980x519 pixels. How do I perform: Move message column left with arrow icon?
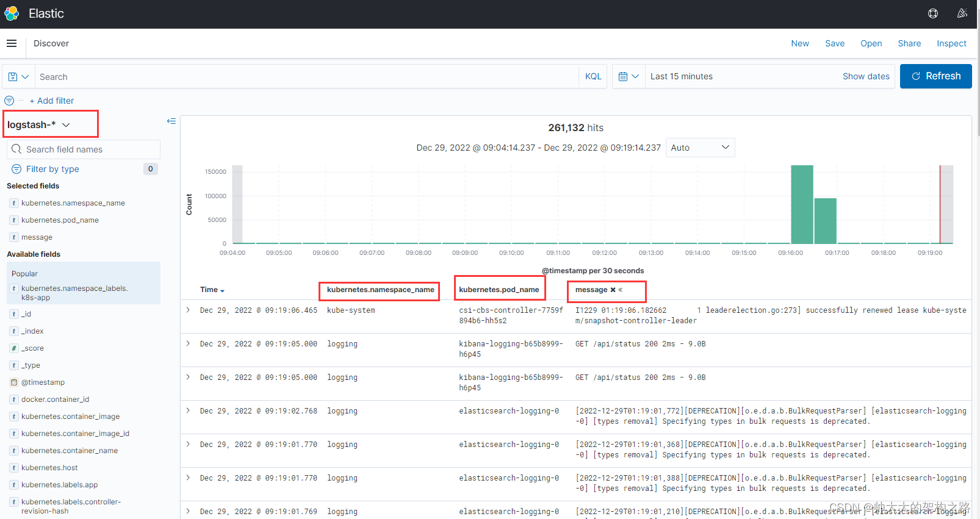tap(621, 290)
